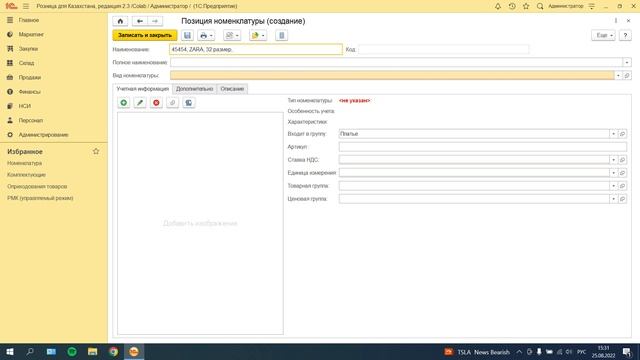Viewport: 640px width, 360px height.
Task: Open help with question mark button
Action: [x=625, y=36]
